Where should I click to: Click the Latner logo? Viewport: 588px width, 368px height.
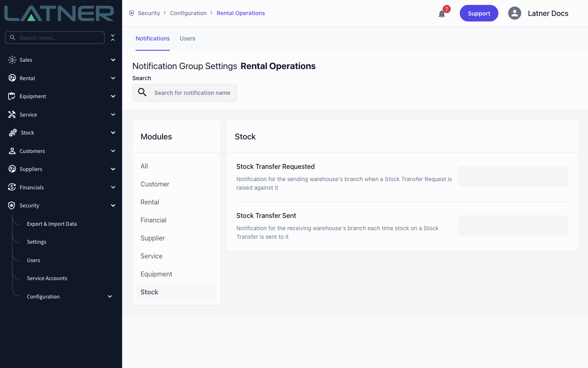[59, 13]
